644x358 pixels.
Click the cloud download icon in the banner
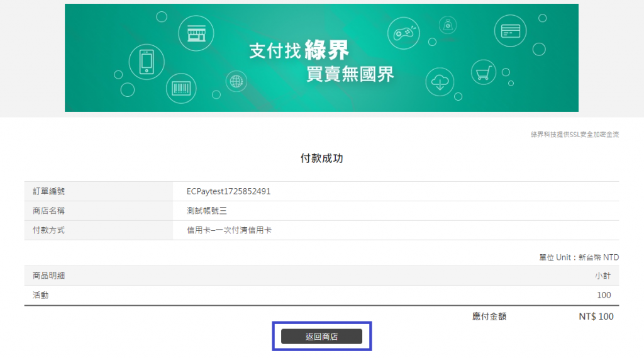click(x=440, y=82)
